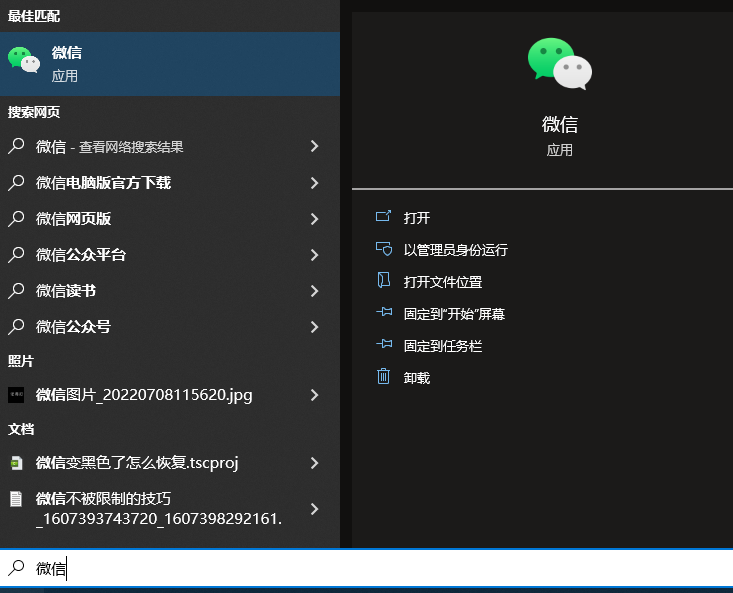The width and height of the screenshot is (733, 593).
Task: Expand the 微信读书 result chevron
Action: pos(314,291)
